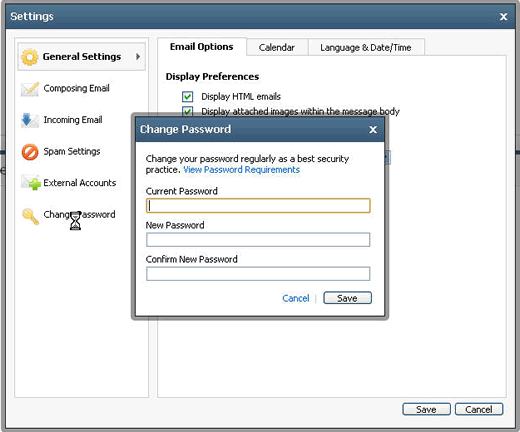
Task: Expand the General Settings arrow
Action: (138, 57)
